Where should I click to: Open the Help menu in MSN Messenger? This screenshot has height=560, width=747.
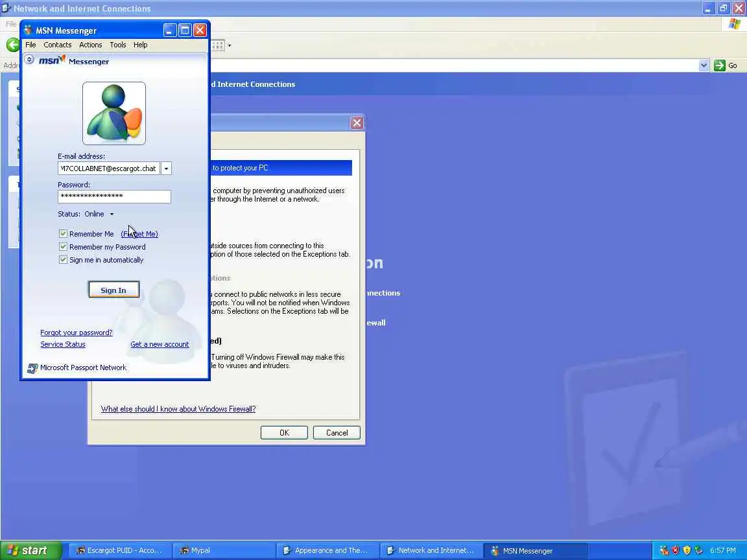[140, 45]
